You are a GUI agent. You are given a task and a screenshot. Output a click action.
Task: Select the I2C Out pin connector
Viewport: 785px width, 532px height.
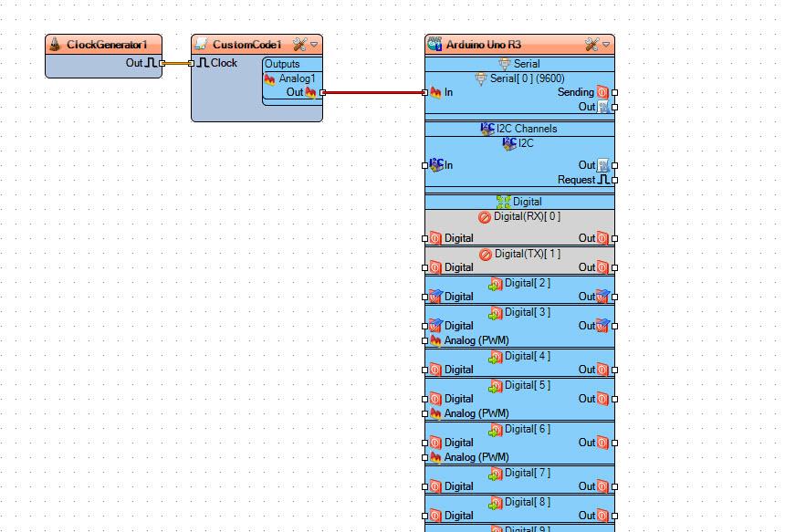615,166
